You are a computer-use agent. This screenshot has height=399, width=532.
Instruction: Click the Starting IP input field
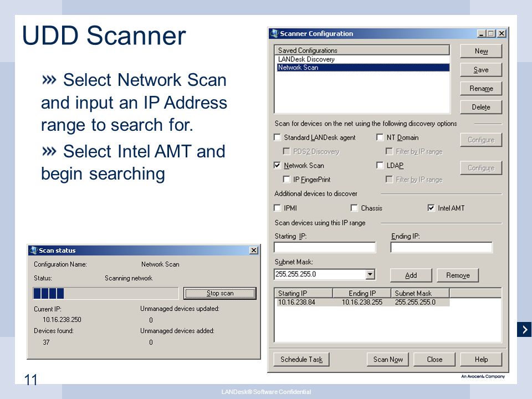point(325,247)
